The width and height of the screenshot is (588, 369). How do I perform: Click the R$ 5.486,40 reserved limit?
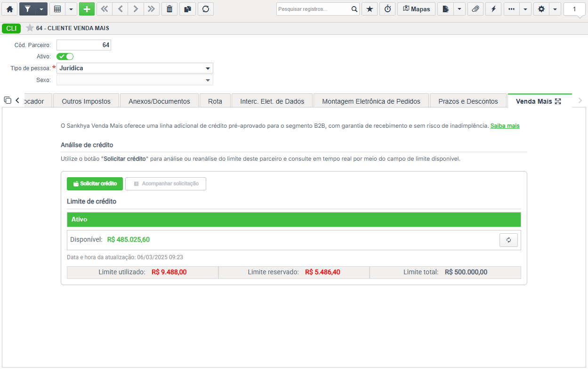[x=322, y=272]
